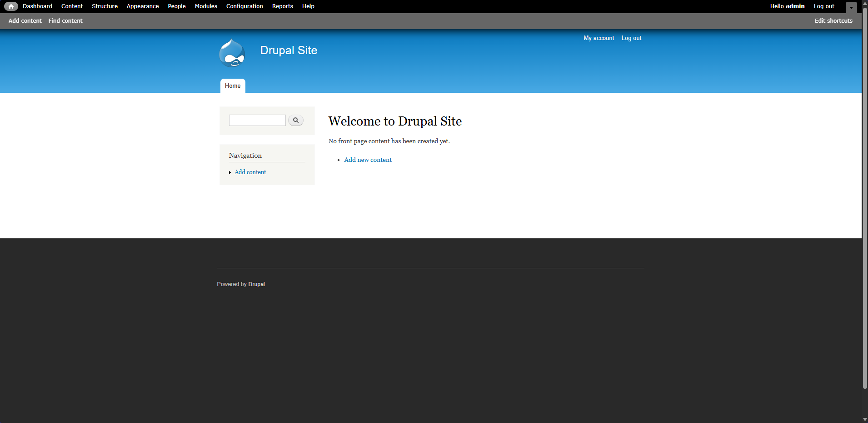This screenshot has height=423, width=868.
Task: Click Add new content link
Action: pyautogui.click(x=368, y=160)
